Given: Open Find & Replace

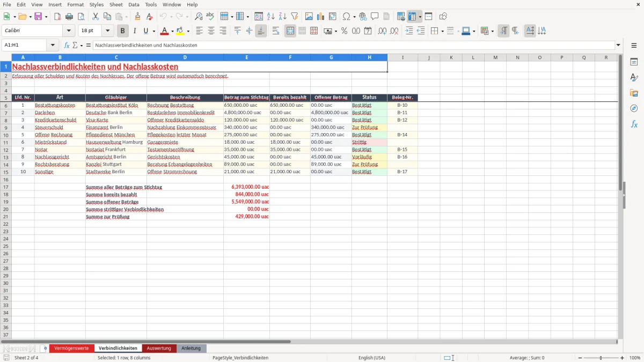Looking at the screenshot, I should point(199,17).
